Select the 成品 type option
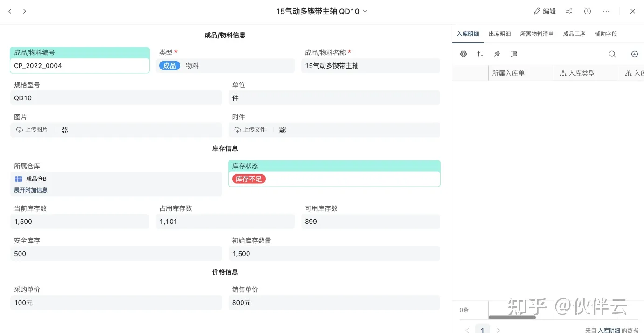The image size is (644, 333). coord(170,66)
